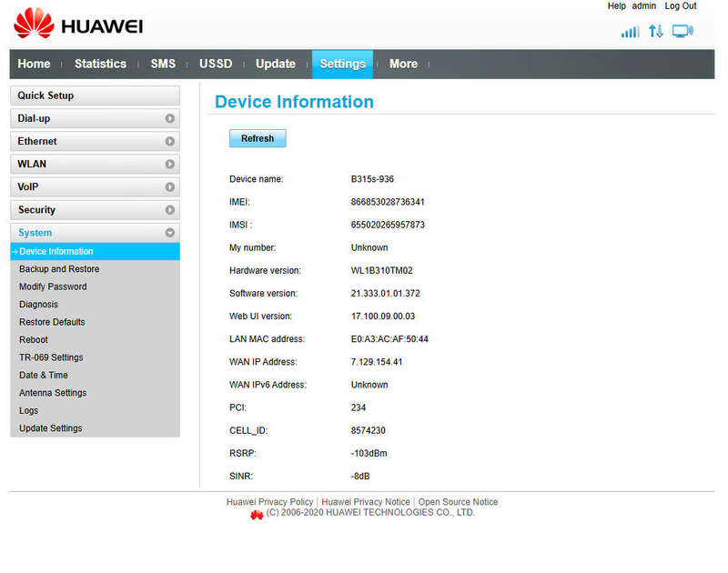Select the Settings tab
This screenshot has height=573, width=728.
tap(343, 64)
